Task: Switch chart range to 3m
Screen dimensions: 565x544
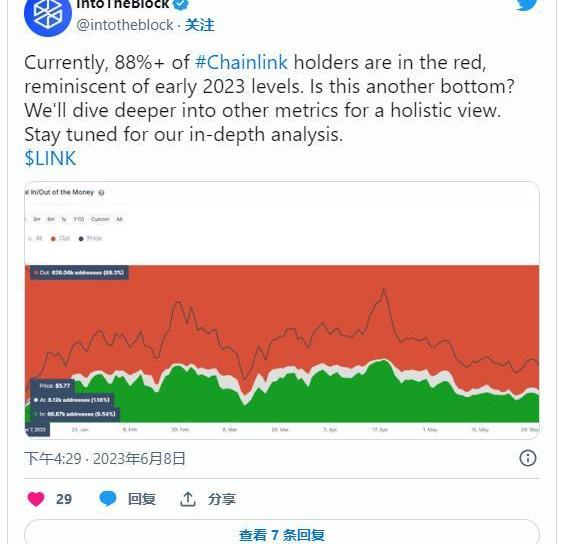Action: point(36,219)
